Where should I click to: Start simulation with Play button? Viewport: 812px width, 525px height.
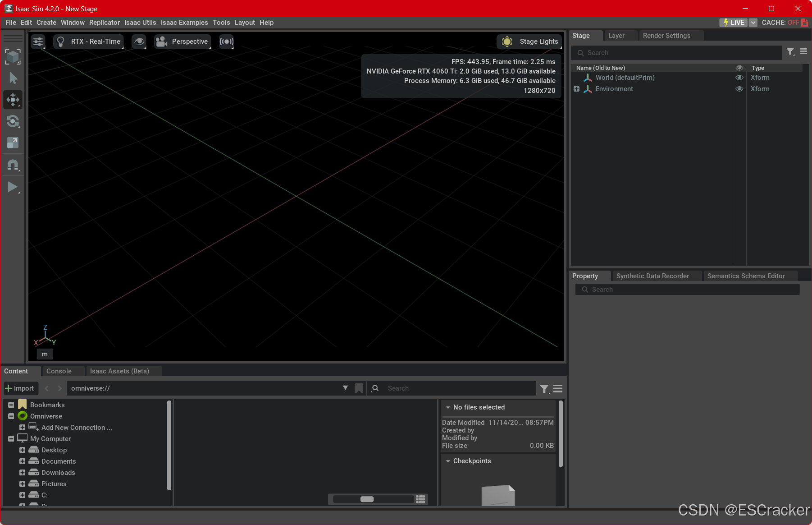pyautogui.click(x=13, y=187)
